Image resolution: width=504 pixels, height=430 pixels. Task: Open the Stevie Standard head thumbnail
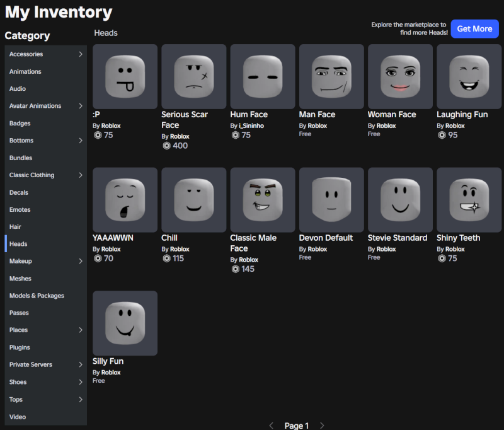pyautogui.click(x=400, y=200)
